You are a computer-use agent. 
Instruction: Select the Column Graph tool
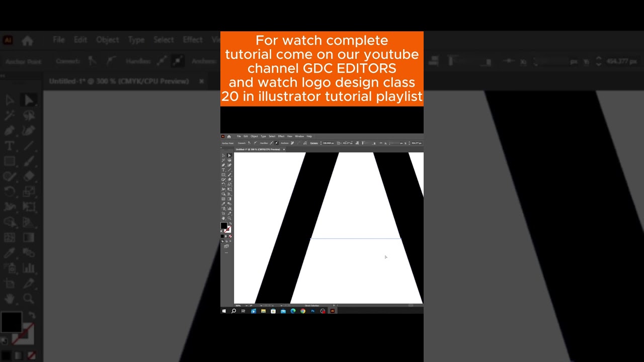[229, 209]
